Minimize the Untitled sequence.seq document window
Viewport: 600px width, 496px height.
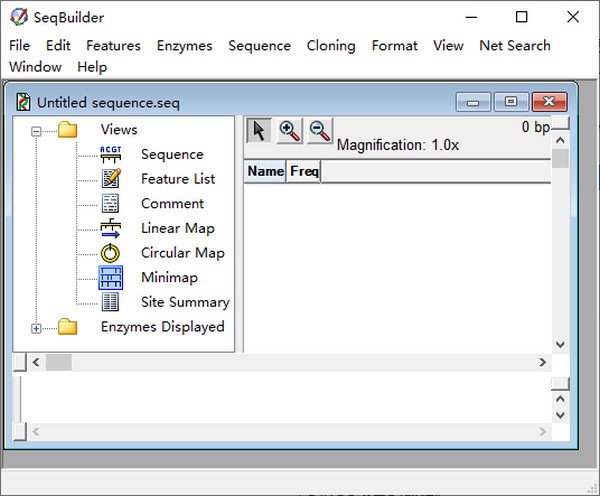click(473, 102)
